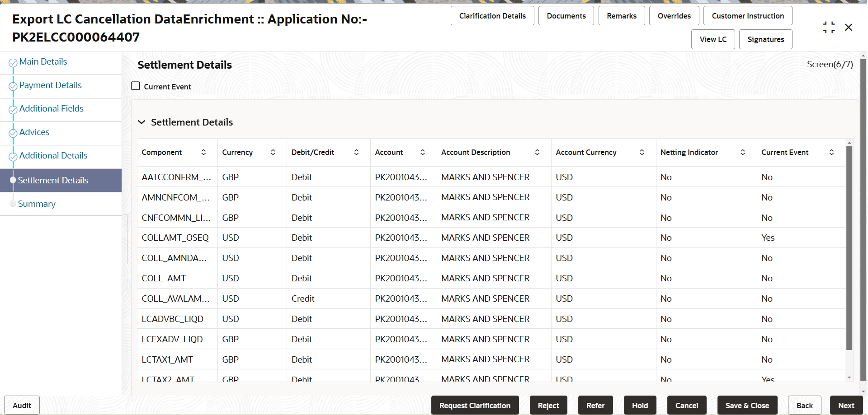The height and width of the screenshot is (415, 868).
Task: Open the Additional Fields step
Action: click(x=52, y=109)
